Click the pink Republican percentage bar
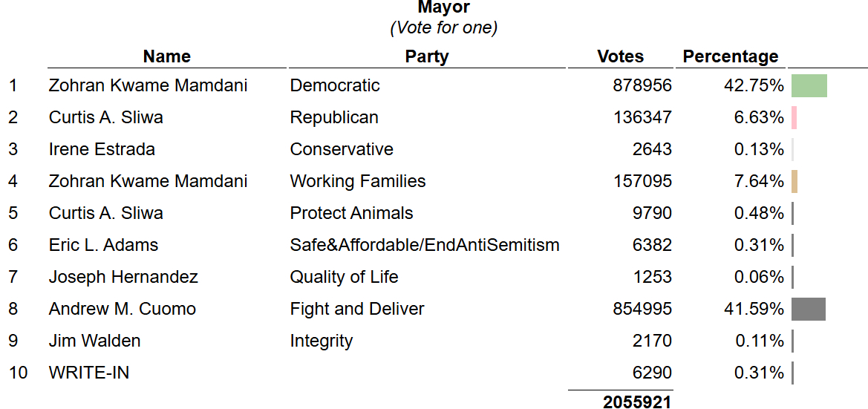Image resolution: width=868 pixels, height=409 pixels. click(794, 117)
